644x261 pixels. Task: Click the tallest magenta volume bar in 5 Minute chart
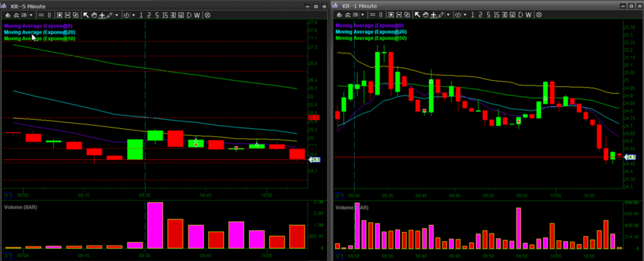[155, 226]
